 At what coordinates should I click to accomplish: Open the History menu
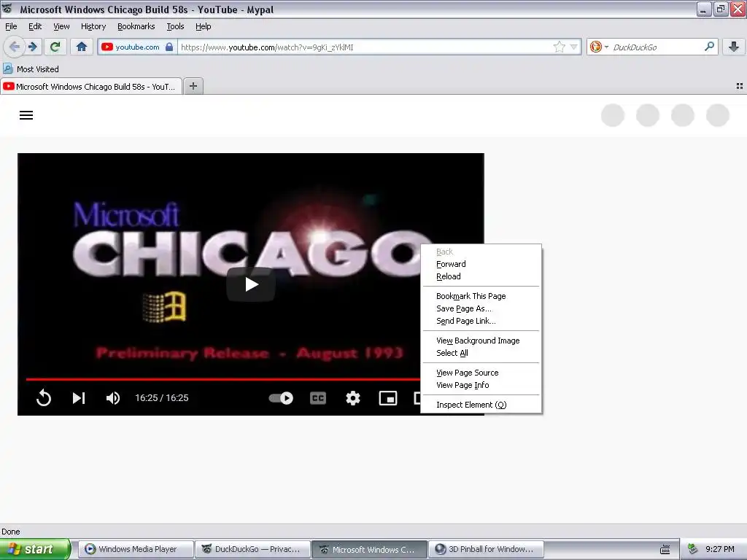pos(93,26)
